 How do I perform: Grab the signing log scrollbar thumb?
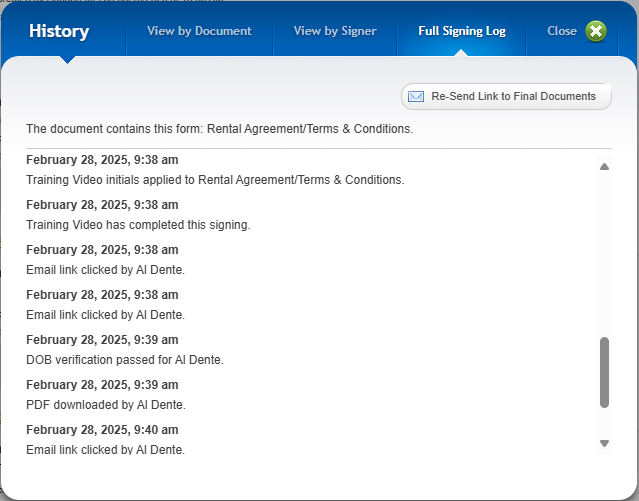point(604,372)
